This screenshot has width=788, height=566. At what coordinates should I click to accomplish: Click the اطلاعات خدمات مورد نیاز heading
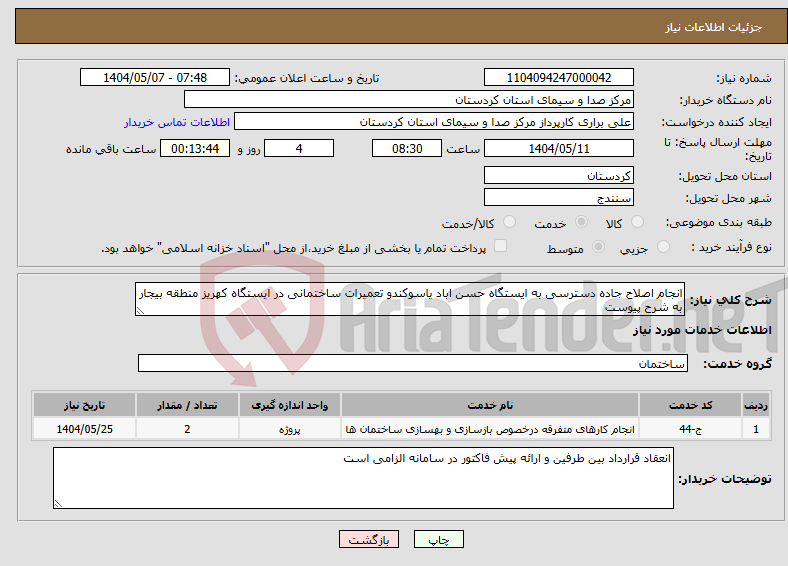pos(702,330)
